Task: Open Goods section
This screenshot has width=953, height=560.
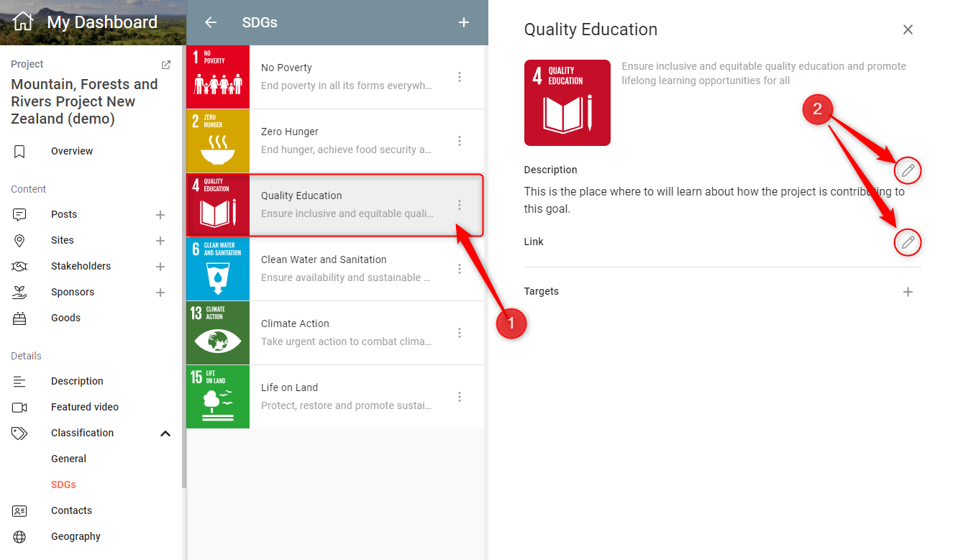Action: pyautogui.click(x=65, y=318)
